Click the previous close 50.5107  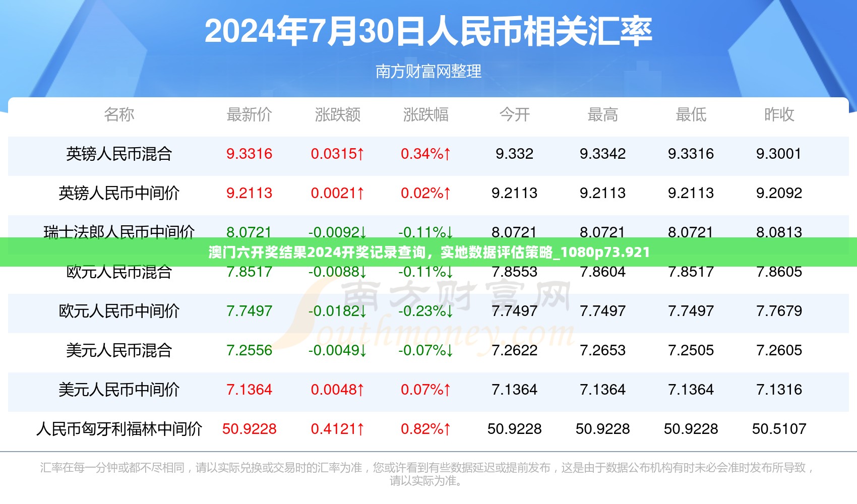point(779,429)
